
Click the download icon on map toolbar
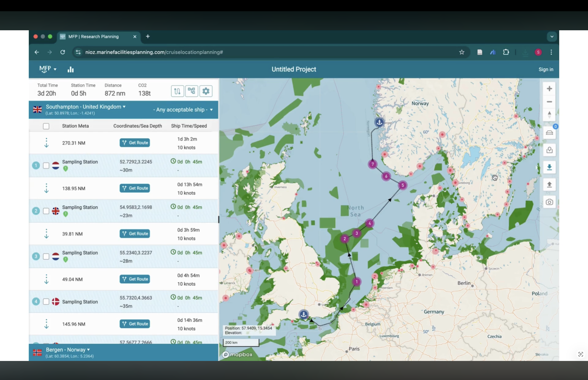549,167
